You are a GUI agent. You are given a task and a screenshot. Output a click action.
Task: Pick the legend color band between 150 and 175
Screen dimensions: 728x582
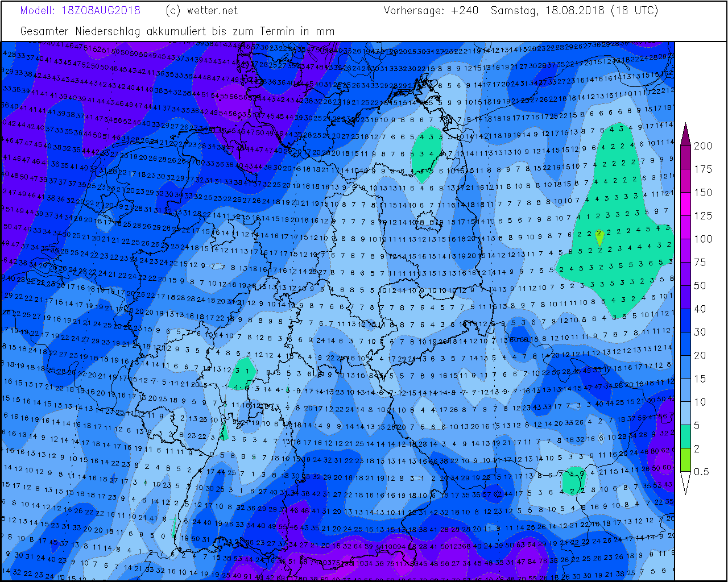pyautogui.click(x=686, y=181)
